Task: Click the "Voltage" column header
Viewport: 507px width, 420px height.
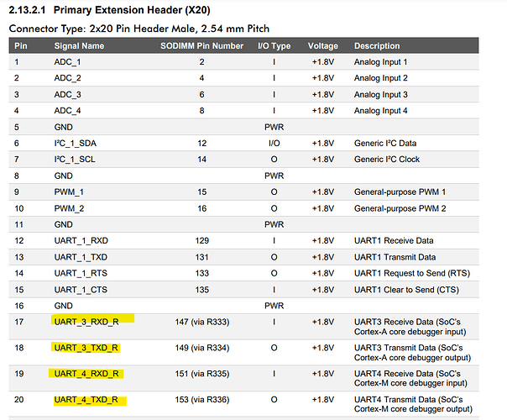Action: (323, 45)
